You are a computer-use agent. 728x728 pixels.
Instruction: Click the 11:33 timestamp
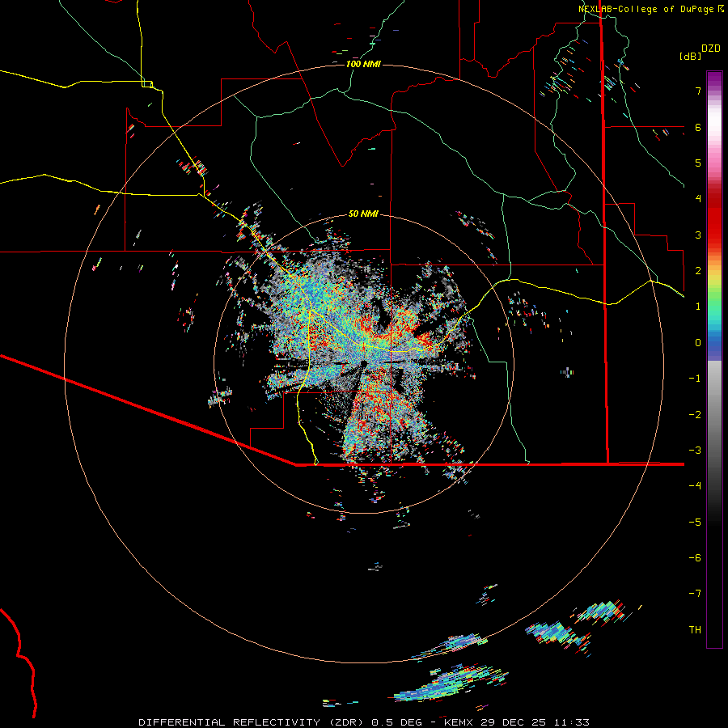(x=572, y=722)
